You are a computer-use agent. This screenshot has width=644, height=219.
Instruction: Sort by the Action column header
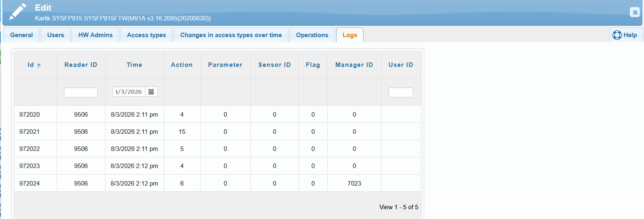(182, 65)
